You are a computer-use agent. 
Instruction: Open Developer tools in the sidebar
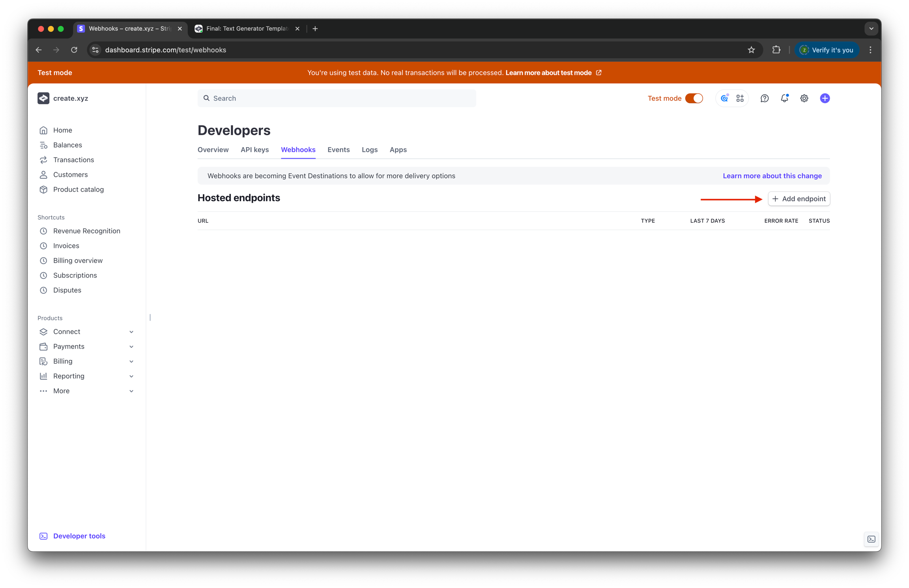(x=79, y=536)
